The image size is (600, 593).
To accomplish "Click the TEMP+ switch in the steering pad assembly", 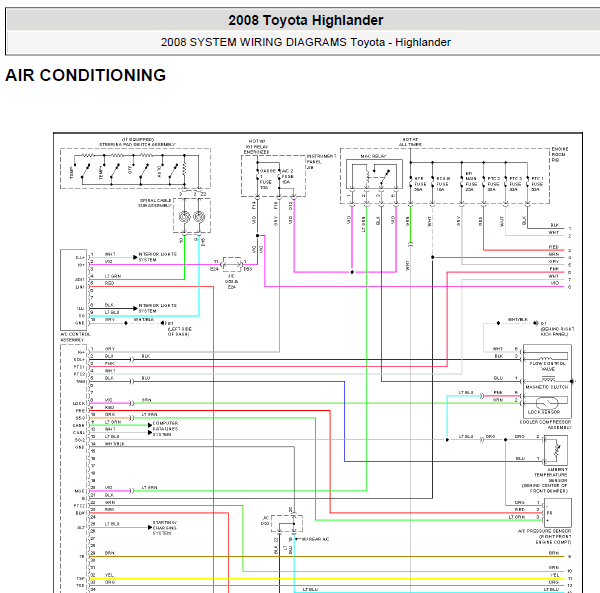I will coord(114,171).
